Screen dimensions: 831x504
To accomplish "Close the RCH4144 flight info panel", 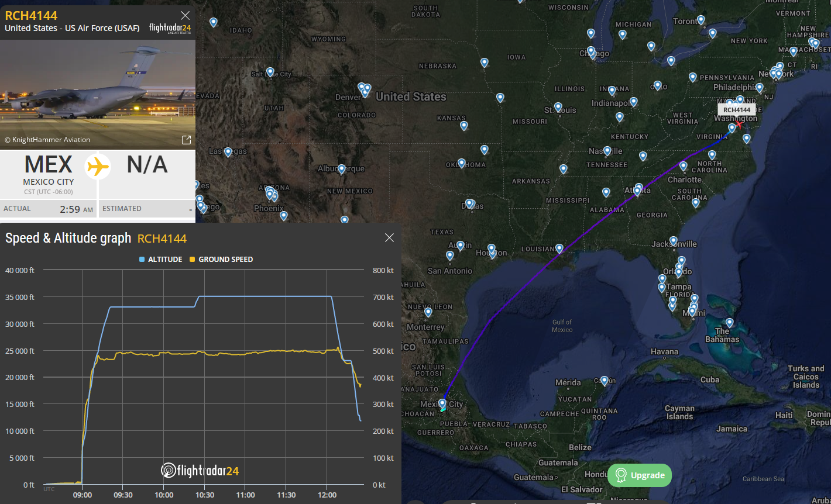I will 185,16.
